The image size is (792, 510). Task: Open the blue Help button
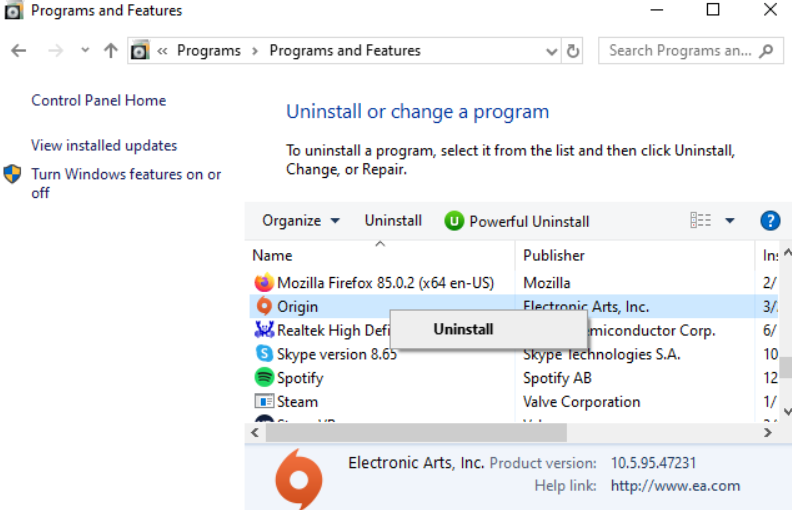770,221
